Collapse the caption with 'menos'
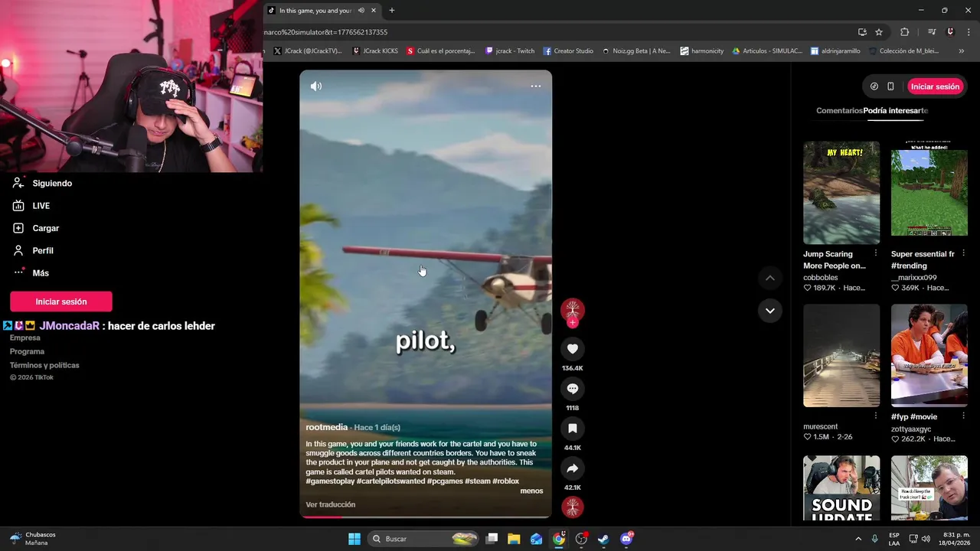This screenshot has height=551, width=980. pos(531,491)
